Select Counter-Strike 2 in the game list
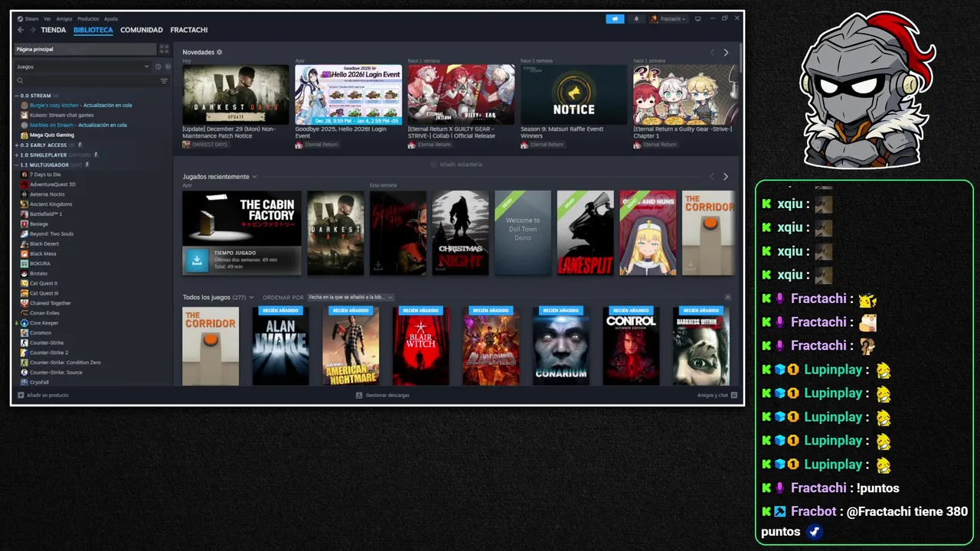This screenshot has height=551, width=980. 49,353
